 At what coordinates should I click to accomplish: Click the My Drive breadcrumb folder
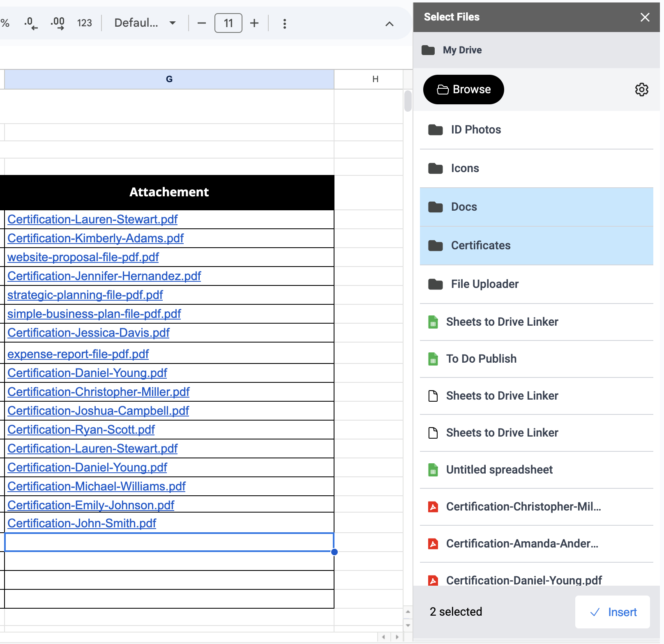462,50
